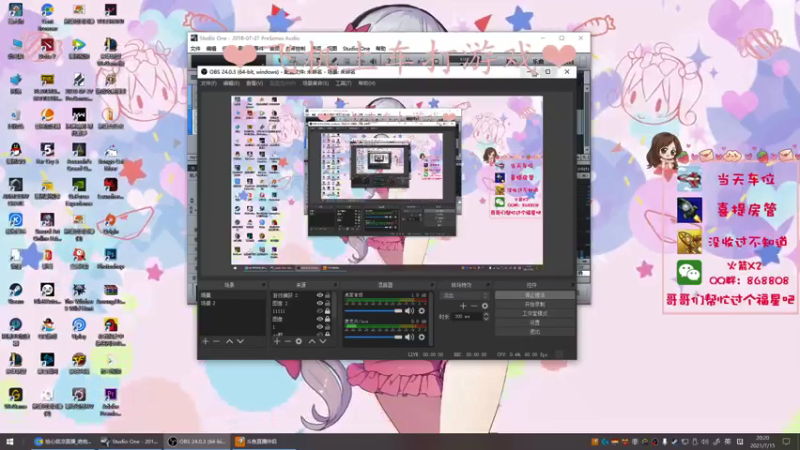Remove the current scene transition
Screen dimensions: 800x450
pos(474,306)
